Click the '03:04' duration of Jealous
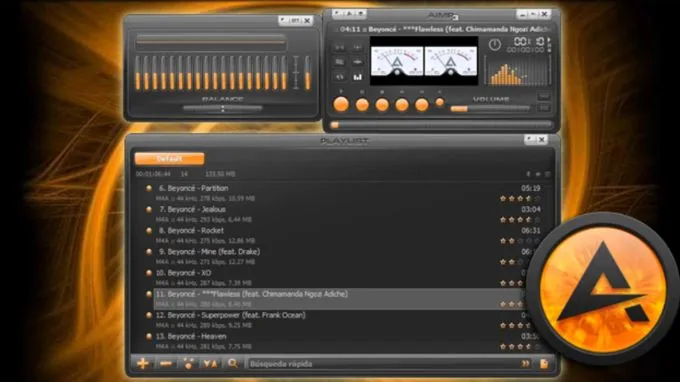 click(530, 209)
